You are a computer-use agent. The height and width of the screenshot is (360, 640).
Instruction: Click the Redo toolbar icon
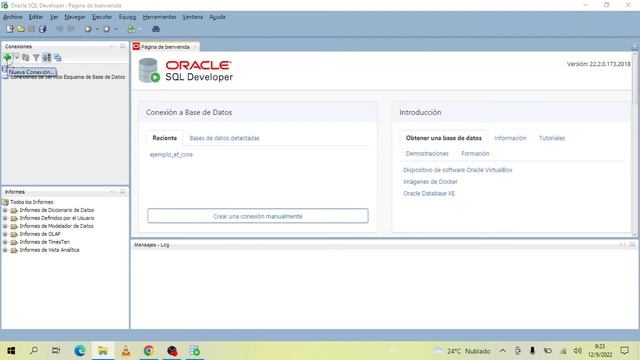71,29
